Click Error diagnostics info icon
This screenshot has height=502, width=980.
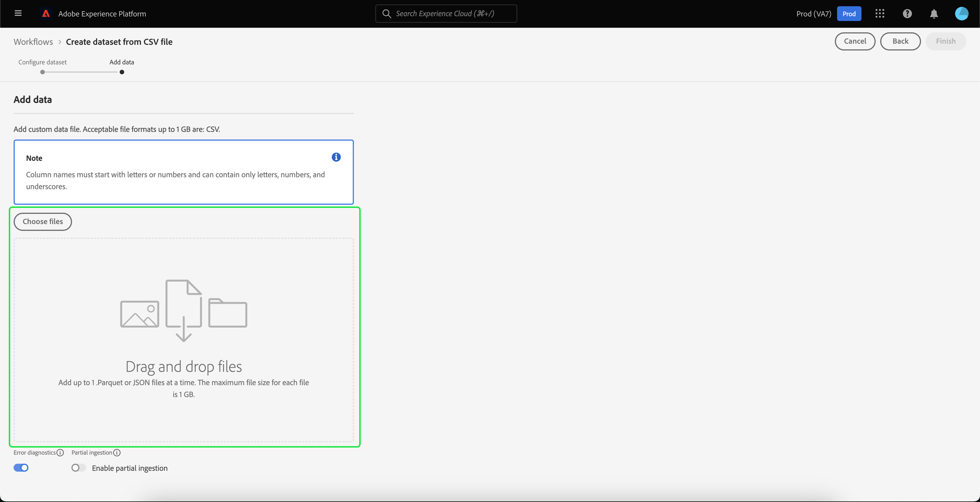[x=60, y=453]
